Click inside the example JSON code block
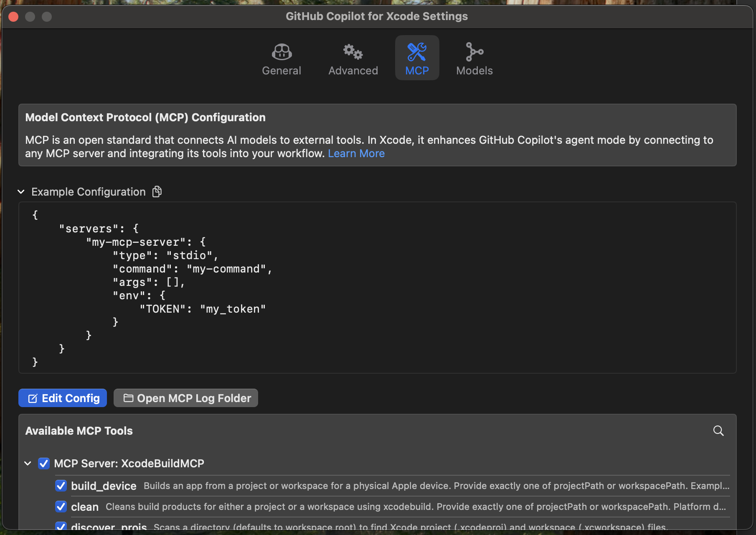The width and height of the screenshot is (756, 535). [x=376, y=288]
